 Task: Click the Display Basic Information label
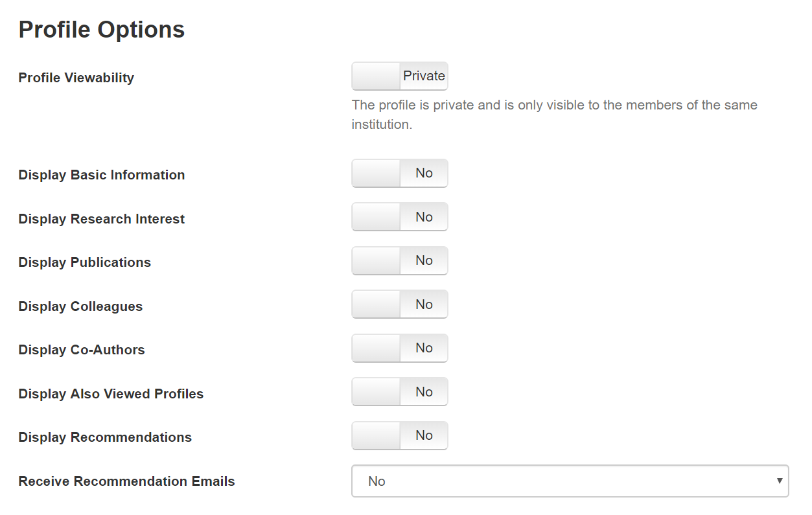(x=102, y=175)
